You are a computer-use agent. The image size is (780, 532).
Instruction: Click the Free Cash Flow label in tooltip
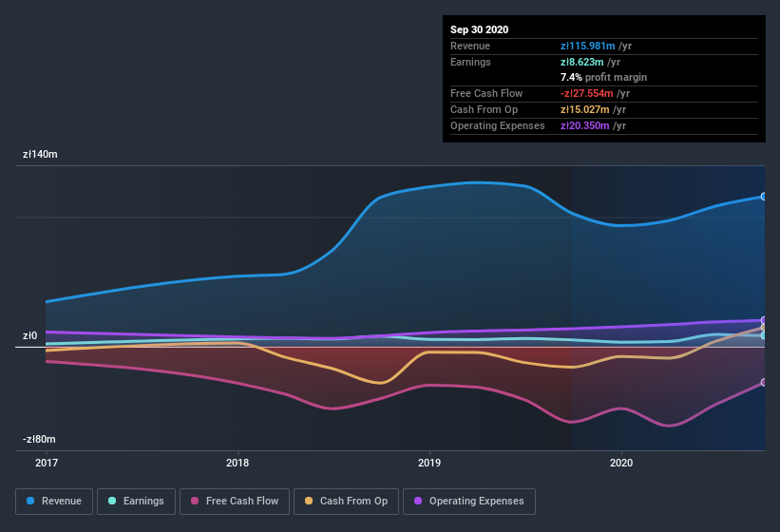(486, 93)
